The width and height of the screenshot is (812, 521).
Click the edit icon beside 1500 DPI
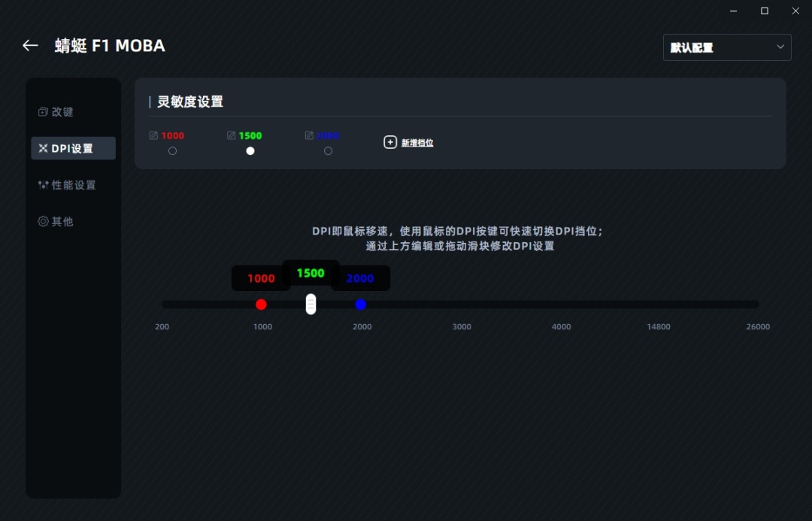click(x=231, y=135)
